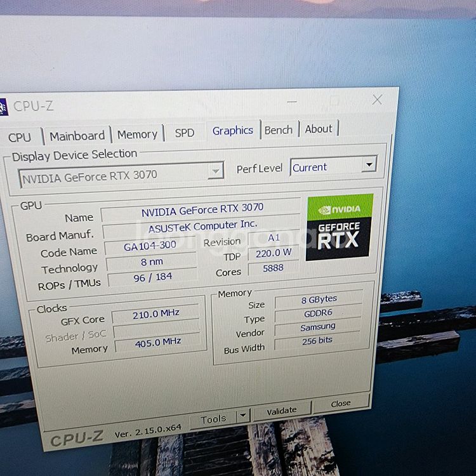
Task: Open the Mainboard tab
Action: click(77, 136)
